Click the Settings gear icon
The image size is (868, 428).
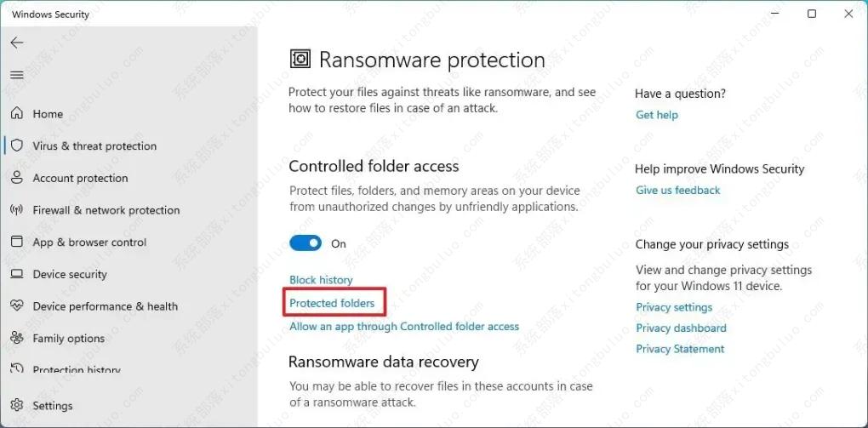click(17, 406)
